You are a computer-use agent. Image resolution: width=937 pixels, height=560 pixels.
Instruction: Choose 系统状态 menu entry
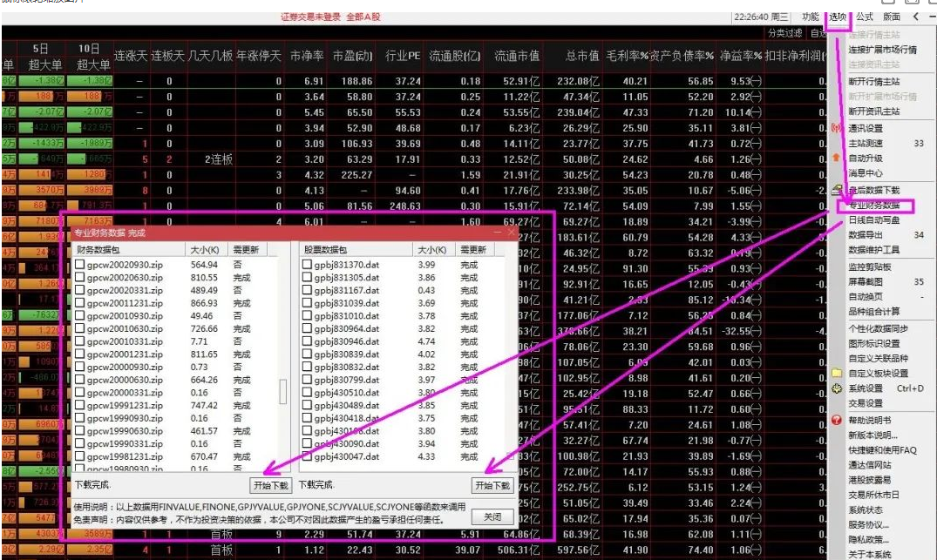866,509
